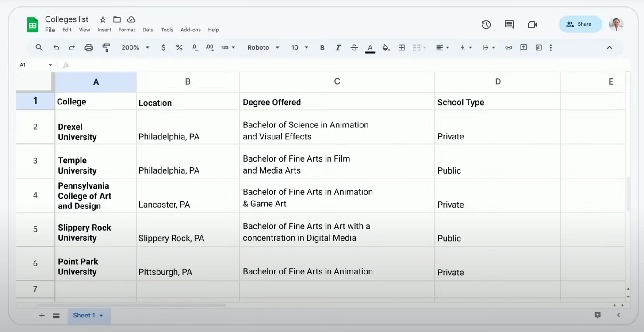
Task: Collapse the menus with caret icon
Action: coord(609,47)
